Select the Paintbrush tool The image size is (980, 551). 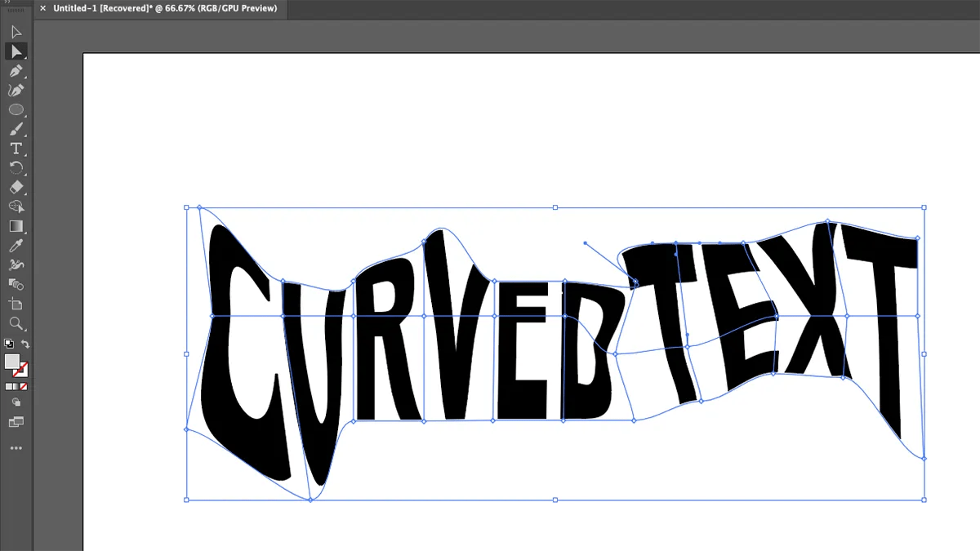click(16, 128)
